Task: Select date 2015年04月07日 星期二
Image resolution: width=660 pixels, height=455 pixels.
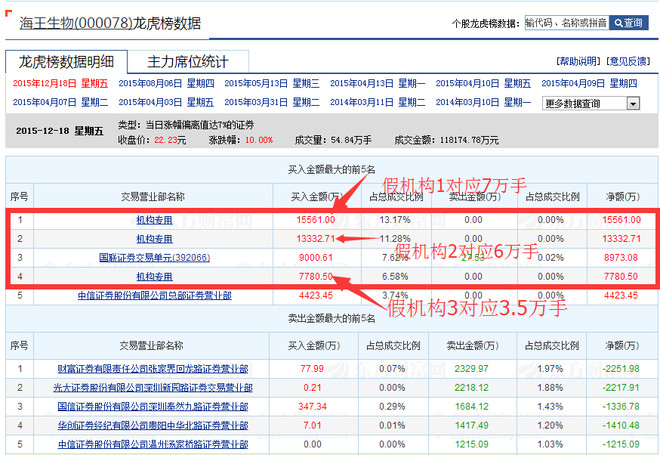Action: [60, 102]
